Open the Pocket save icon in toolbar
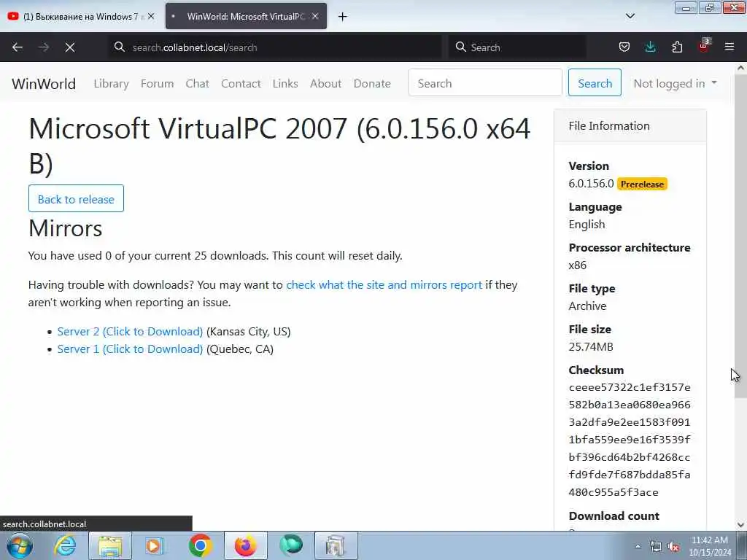Viewport: 747px width, 560px height. tap(624, 47)
